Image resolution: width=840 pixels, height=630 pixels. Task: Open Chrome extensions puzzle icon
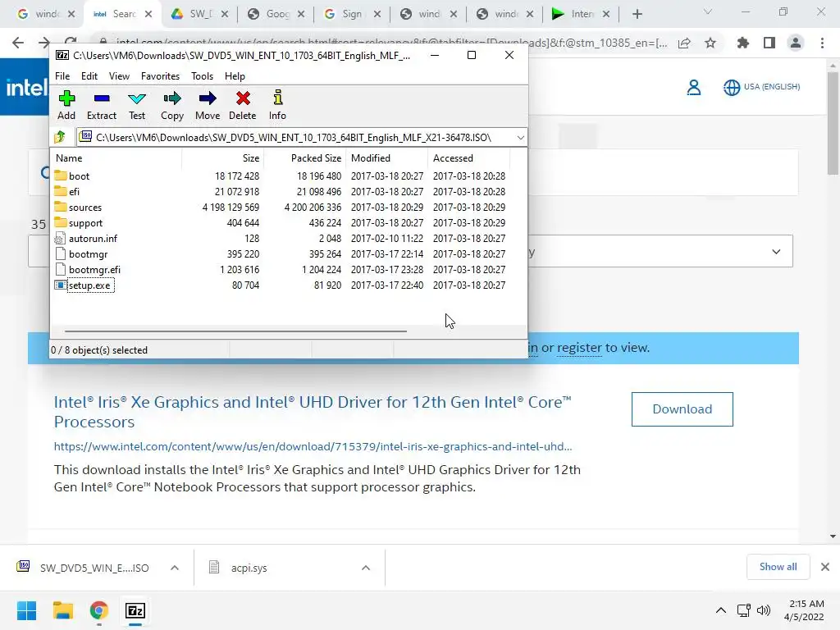pyautogui.click(x=743, y=43)
